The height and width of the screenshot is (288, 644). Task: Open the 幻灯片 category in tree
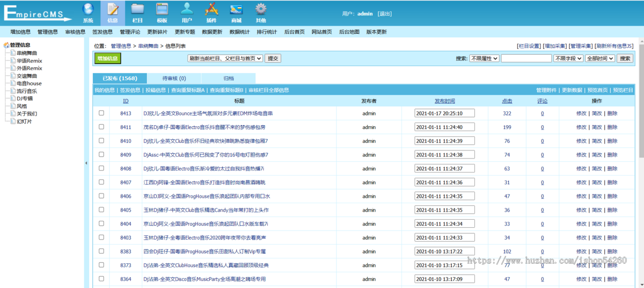tap(24, 121)
